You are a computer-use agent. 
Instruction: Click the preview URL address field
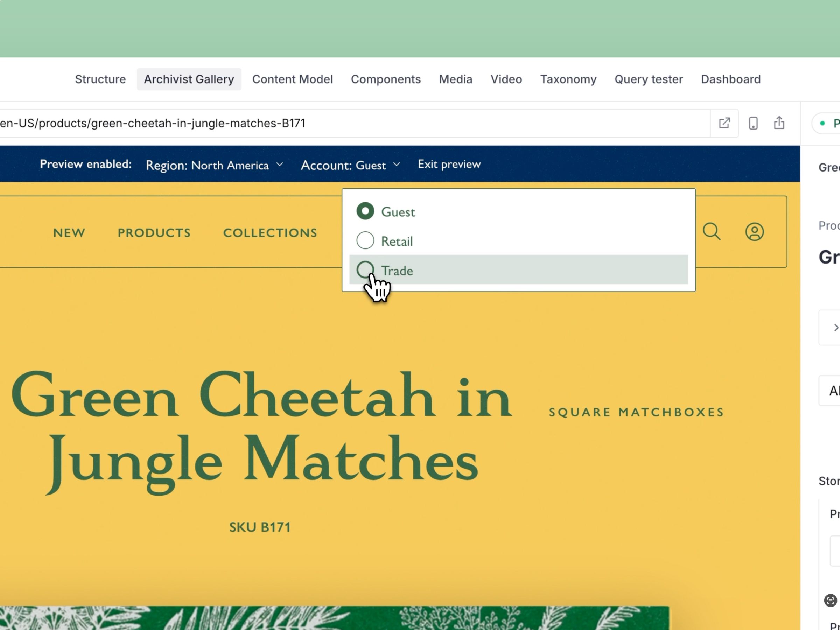[354, 123]
